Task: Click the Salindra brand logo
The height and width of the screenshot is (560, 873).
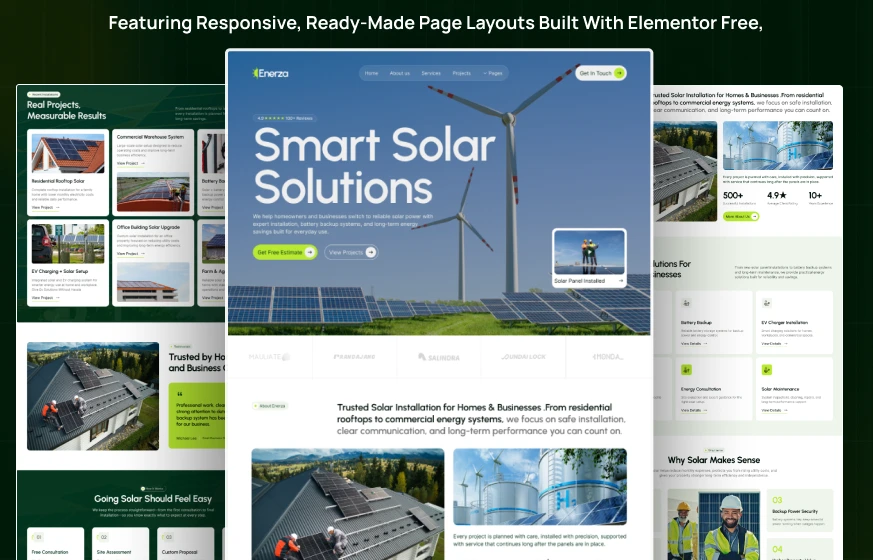Action: [x=439, y=357]
